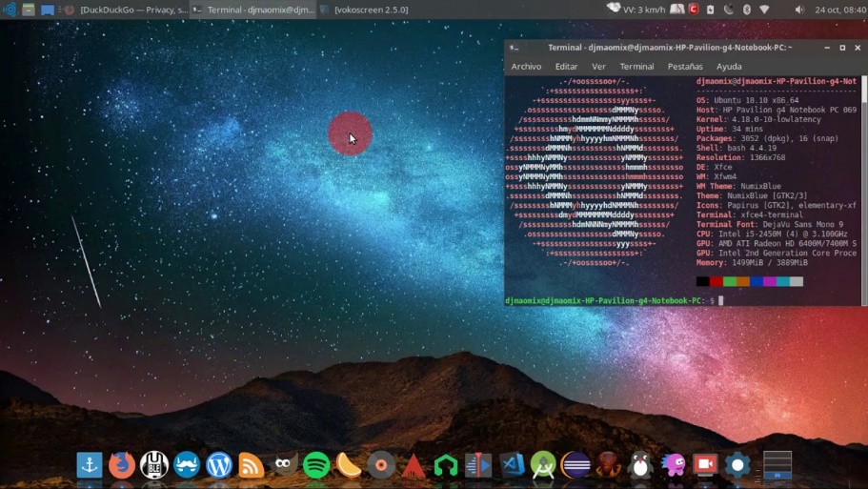The width and height of the screenshot is (868, 489).
Task: Open the Pestañas menu
Action: tap(685, 67)
